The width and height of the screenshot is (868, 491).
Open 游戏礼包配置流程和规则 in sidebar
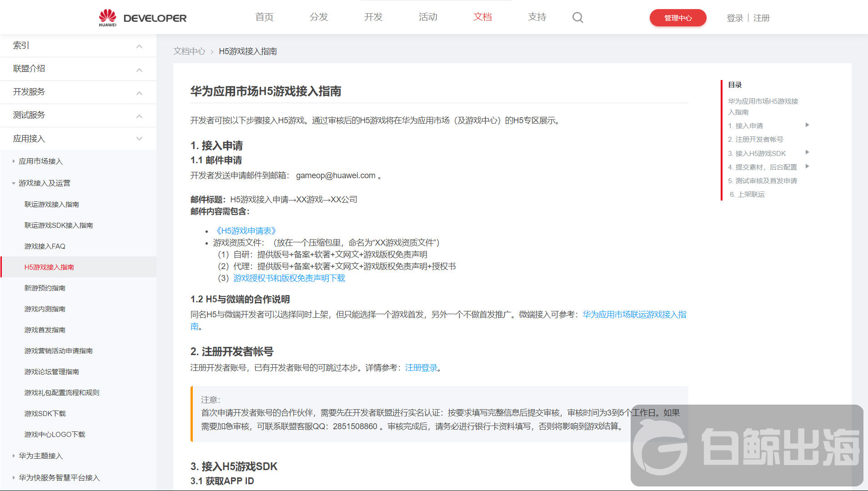62,393
